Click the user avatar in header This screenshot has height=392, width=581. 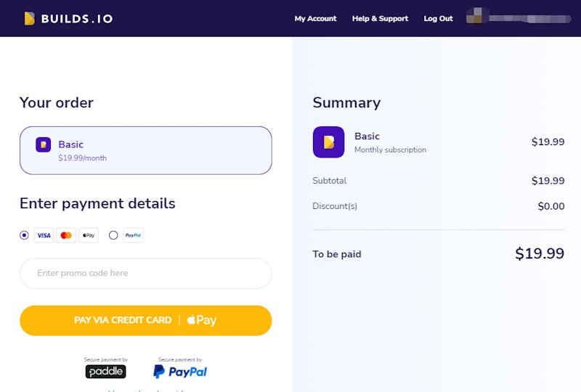(474, 15)
